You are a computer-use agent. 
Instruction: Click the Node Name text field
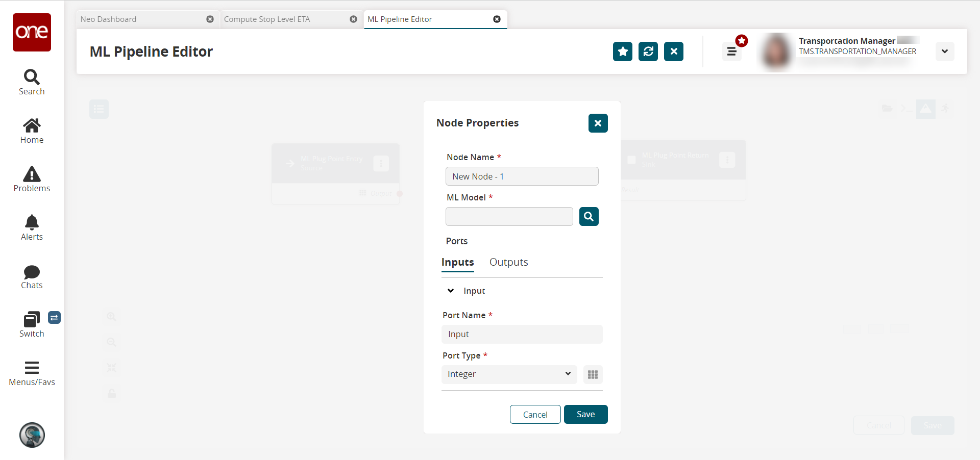[x=522, y=176]
